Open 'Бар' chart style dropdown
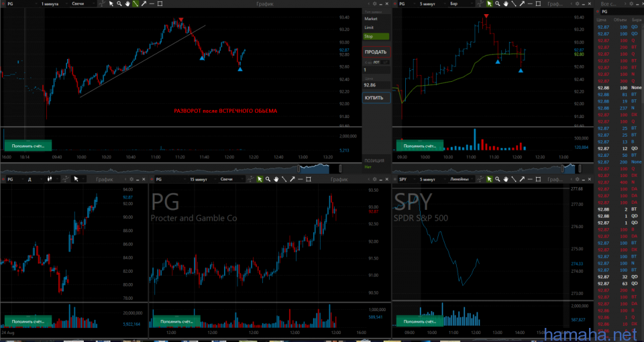Image resolution: width=644 pixels, height=342 pixels. click(461, 4)
